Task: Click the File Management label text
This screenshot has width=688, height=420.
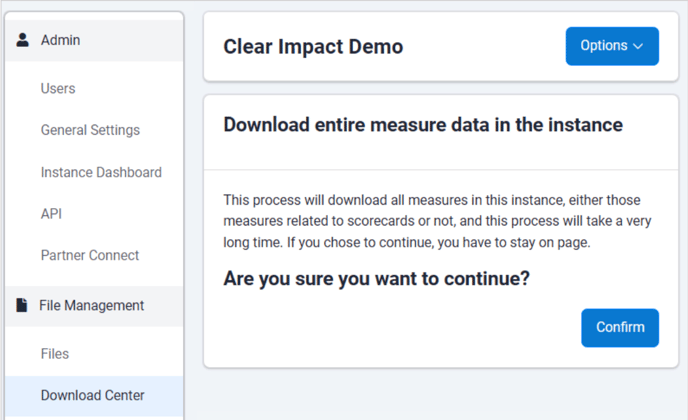Action: click(91, 306)
